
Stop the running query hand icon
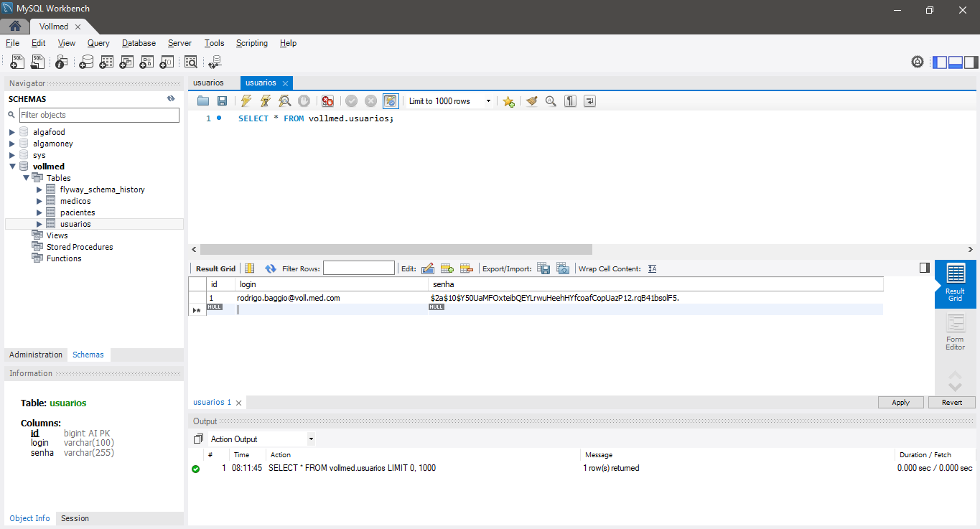304,101
